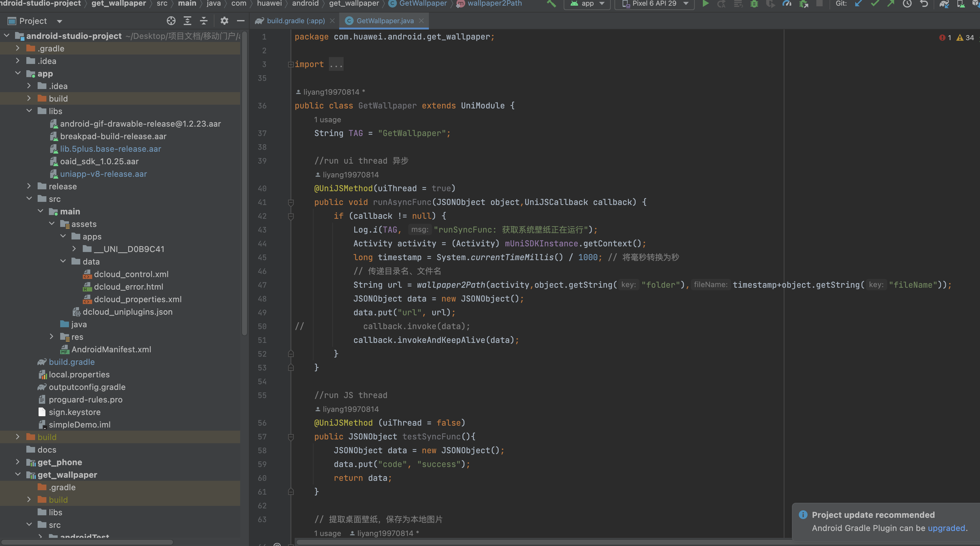This screenshot has width=980, height=546.
Task: Click the Run app button (green triangle)
Action: (x=704, y=5)
